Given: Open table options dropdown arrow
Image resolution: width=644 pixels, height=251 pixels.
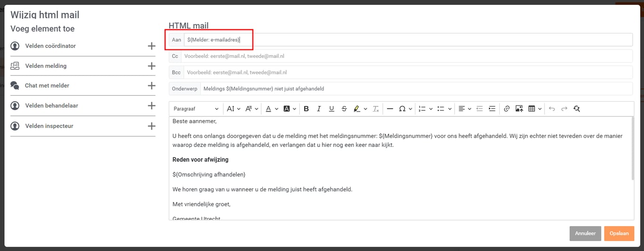Looking at the screenshot, I should click(540, 109).
